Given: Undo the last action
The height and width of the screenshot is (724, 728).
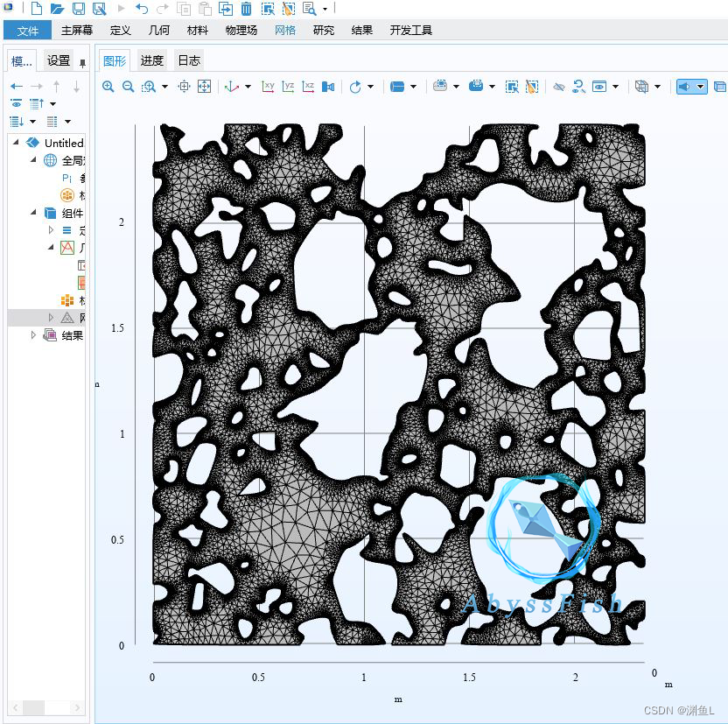Looking at the screenshot, I should pyautogui.click(x=142, y=9).
